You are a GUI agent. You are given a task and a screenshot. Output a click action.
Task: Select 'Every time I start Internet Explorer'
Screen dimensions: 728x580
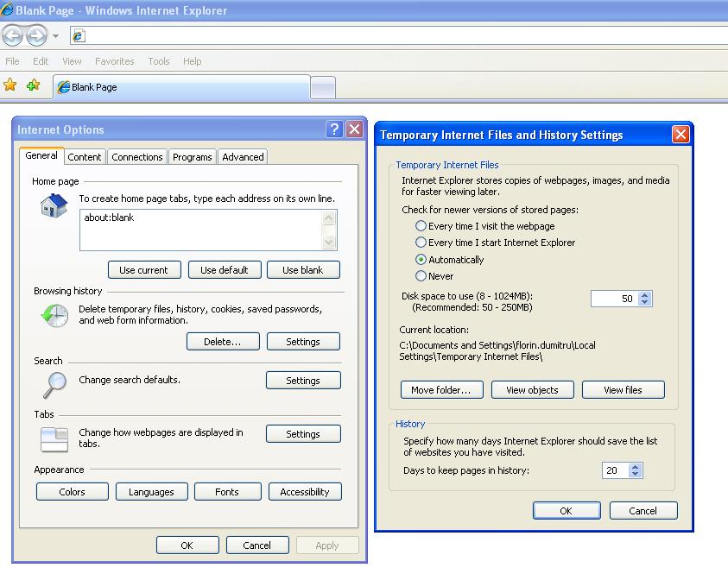pyautogui.click(x=421, y=243)
